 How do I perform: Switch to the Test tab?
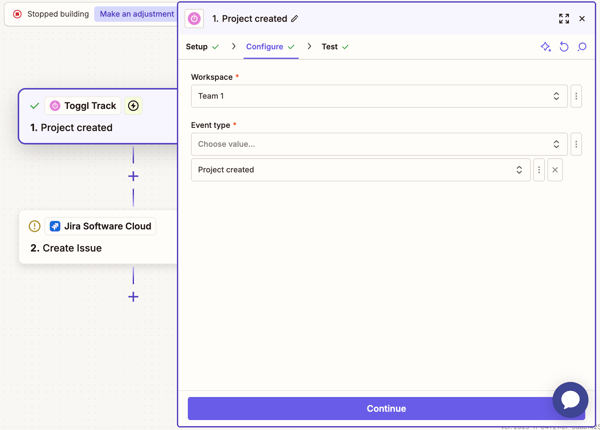coord(329,47)
